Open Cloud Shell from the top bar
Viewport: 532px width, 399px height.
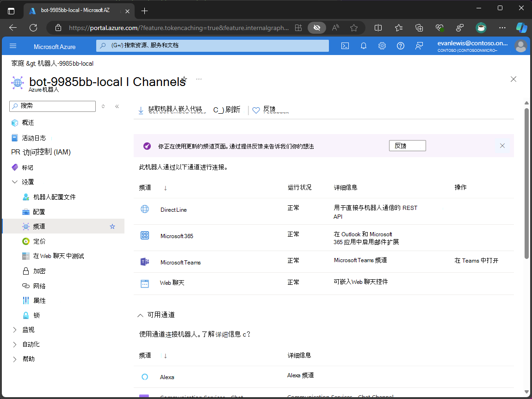[x=345, y=46]
